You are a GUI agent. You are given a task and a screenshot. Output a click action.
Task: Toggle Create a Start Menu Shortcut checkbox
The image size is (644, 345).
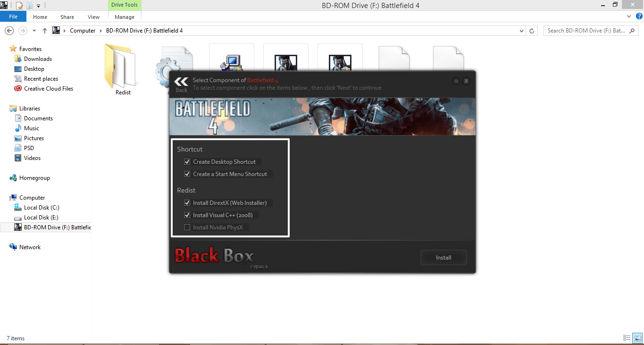(x=187, y=174)
